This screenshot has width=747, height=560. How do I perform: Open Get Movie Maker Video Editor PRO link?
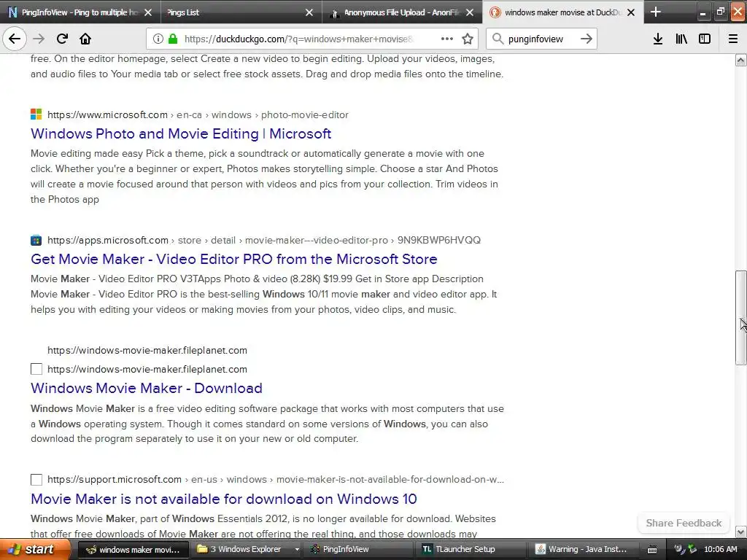click(x=234, y=259)
